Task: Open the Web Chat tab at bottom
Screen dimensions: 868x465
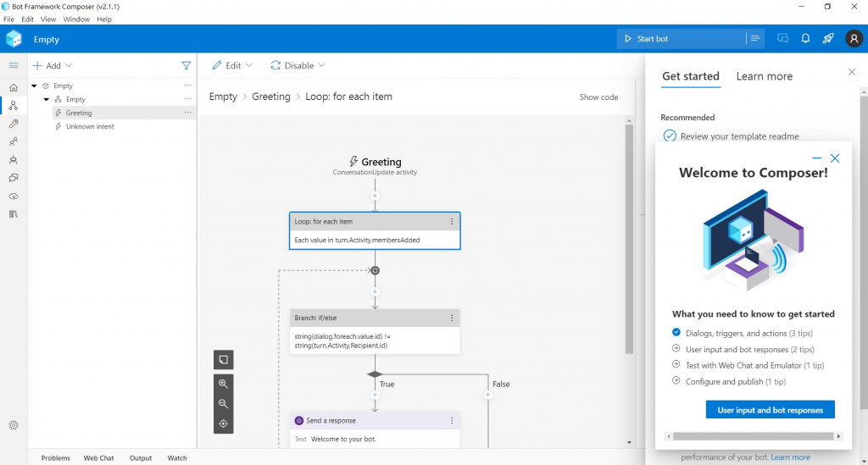Action: pos(98,458)
